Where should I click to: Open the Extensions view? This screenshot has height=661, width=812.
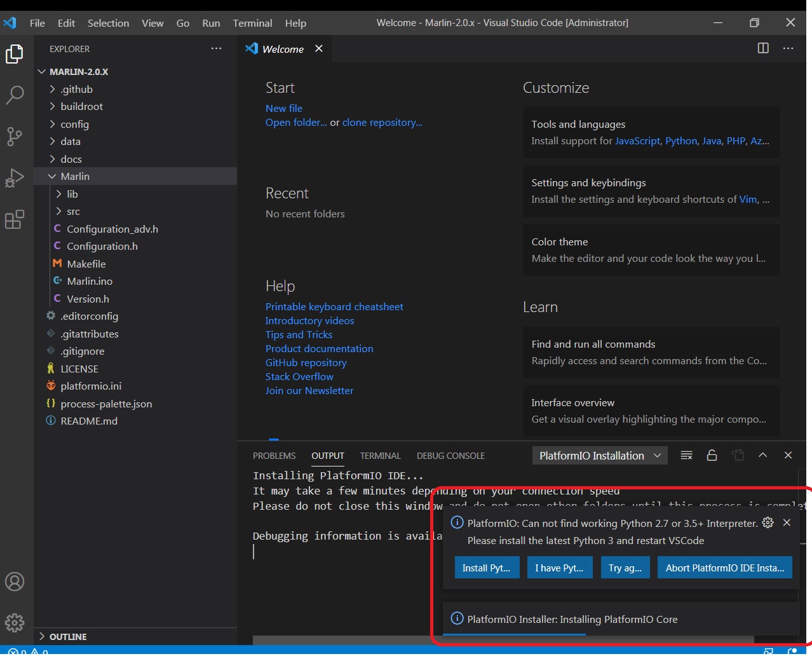coord(15,219)
